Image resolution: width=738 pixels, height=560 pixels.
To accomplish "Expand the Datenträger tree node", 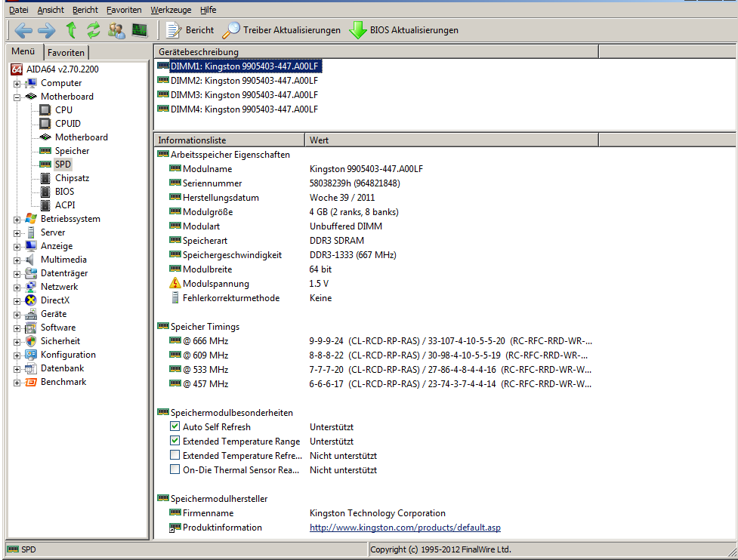I will point(17,274).
